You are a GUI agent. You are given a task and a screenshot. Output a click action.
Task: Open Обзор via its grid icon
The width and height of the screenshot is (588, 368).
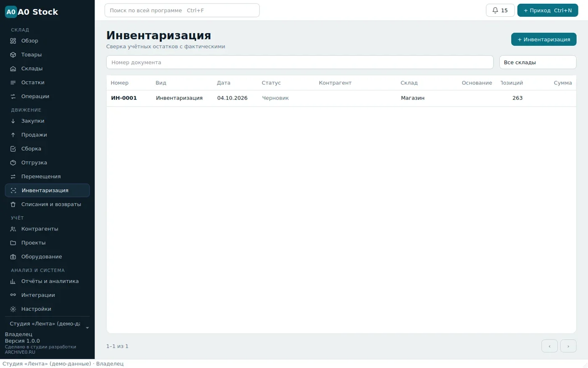13,41
